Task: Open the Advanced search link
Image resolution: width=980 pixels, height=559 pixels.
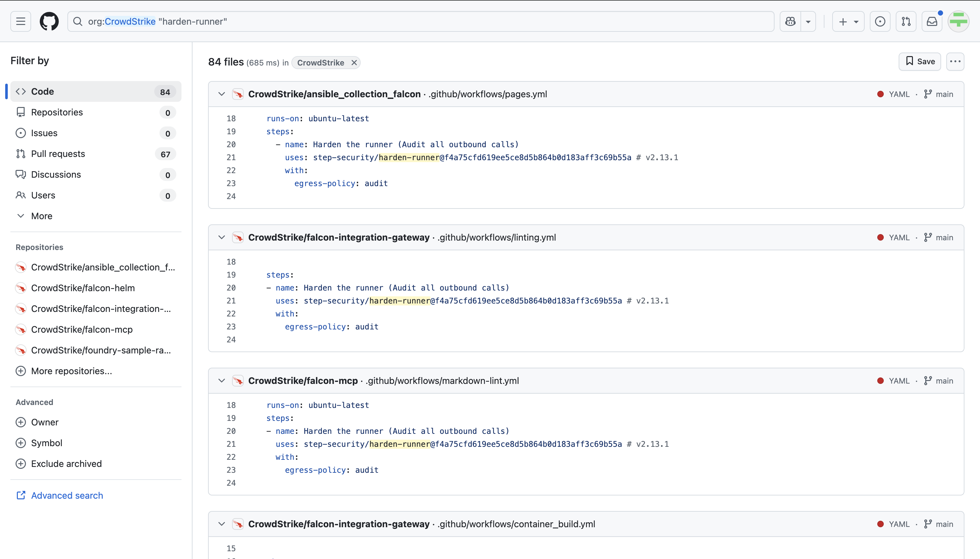Action: click(67, 495)
